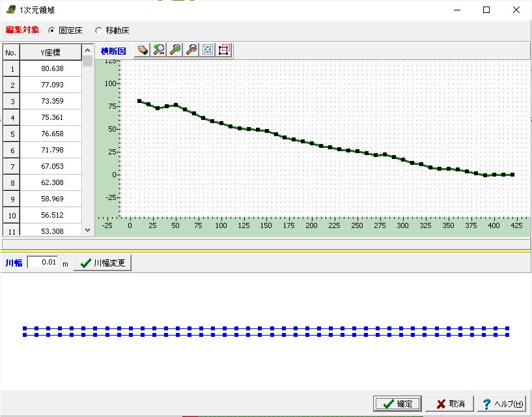
Task: Select cell with value 67.053
Action: [x=51, y=166]
